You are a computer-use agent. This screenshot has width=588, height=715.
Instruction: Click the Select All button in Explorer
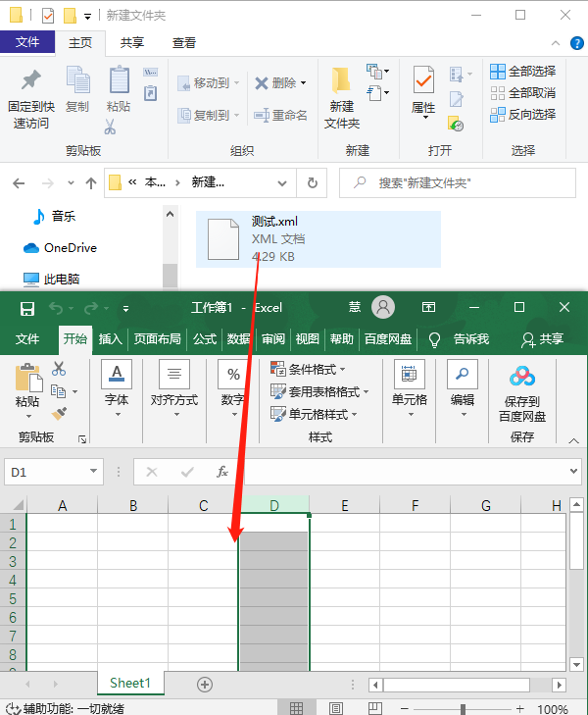pyautogui.click(x=521, y=71)
